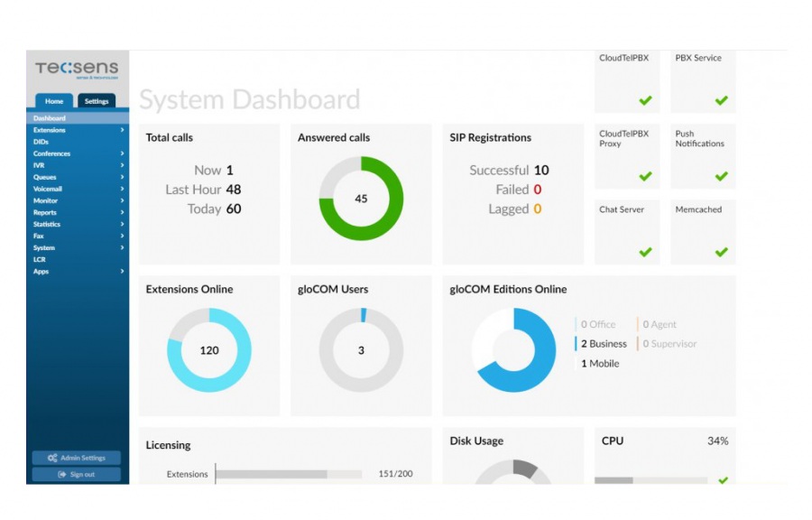Click the Admin Settings button
The image size is (812, 520).
[x=77, y=458]
